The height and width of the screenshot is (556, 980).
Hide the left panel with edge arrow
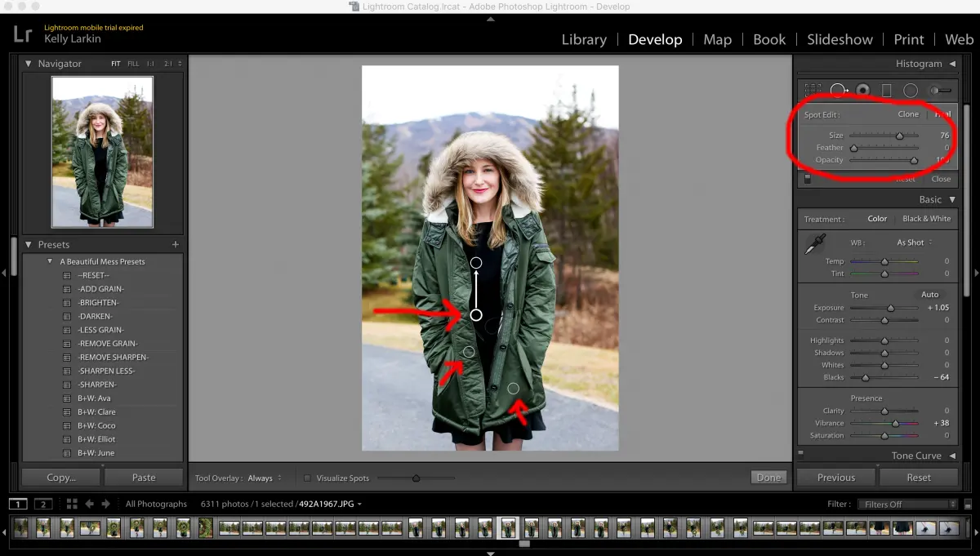point(3,273)
